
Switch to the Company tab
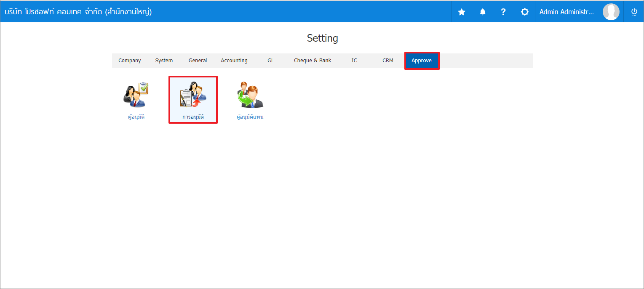point(130,61)
